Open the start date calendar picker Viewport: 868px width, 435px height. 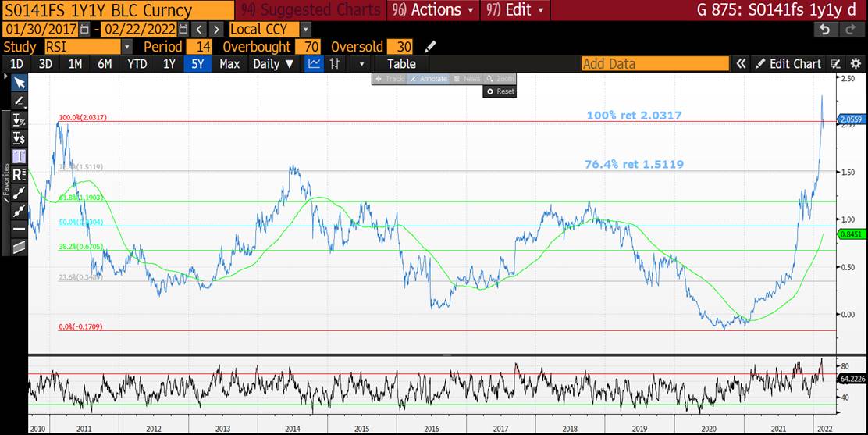[x=84, y=30]
